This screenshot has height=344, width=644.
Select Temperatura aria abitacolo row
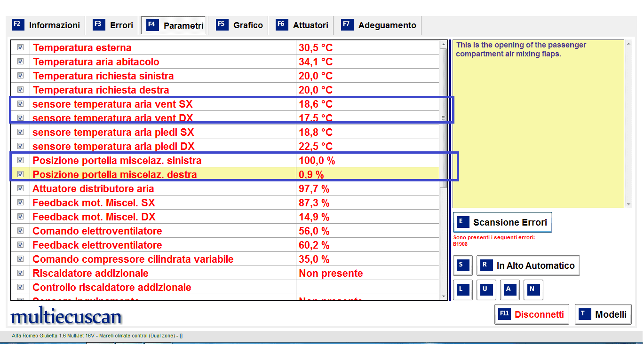(225, 62)
